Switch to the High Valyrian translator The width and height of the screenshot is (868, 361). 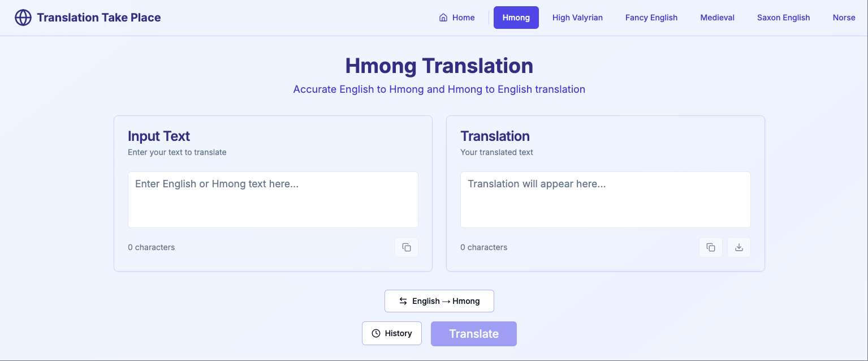pyautogui.click(x=577, y=18)
